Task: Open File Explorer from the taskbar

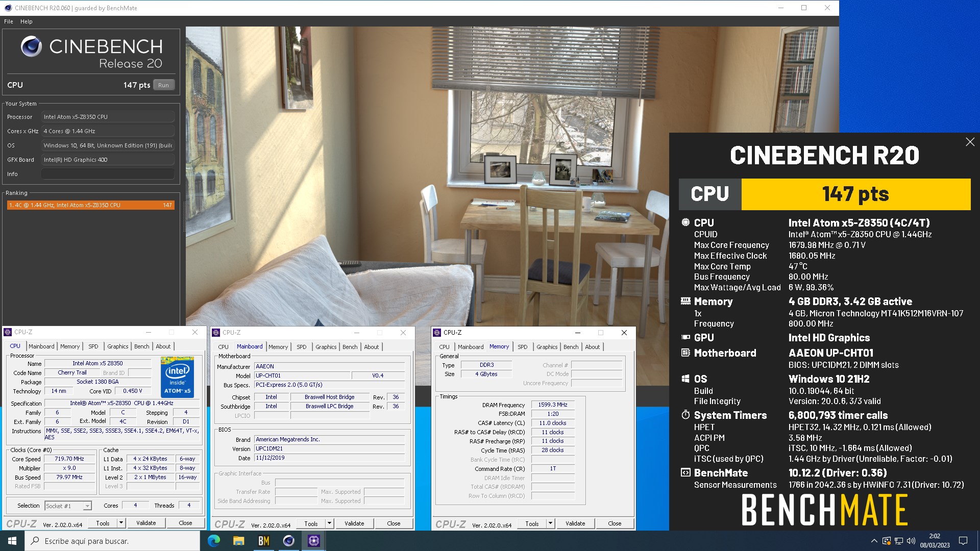Action: (239, 541)
